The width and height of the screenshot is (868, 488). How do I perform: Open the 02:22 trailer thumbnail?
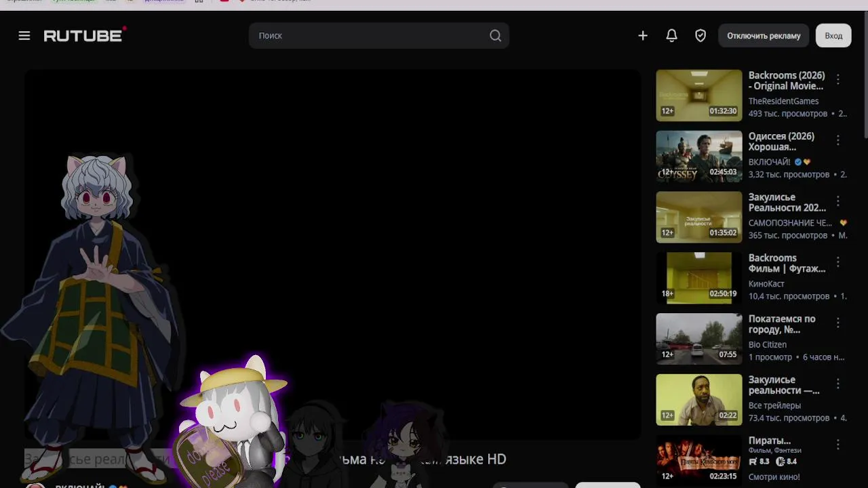point(699,401)
